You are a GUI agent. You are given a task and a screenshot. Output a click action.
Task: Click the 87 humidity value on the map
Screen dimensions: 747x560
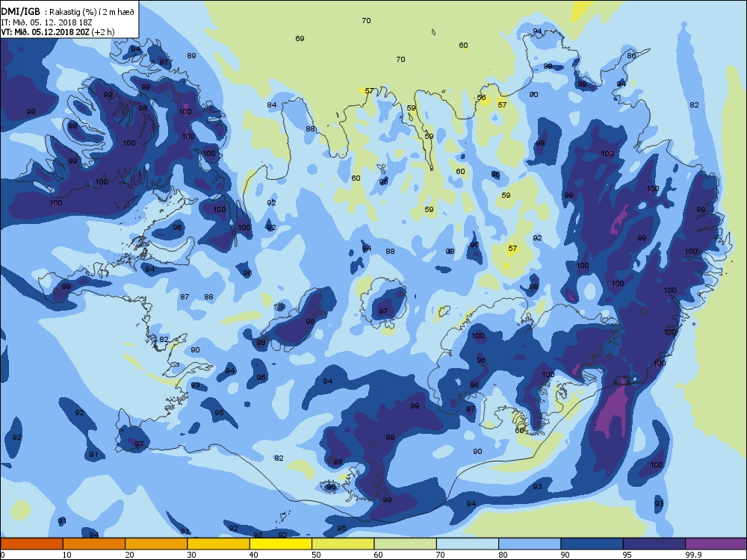click(x=185, y=297)
